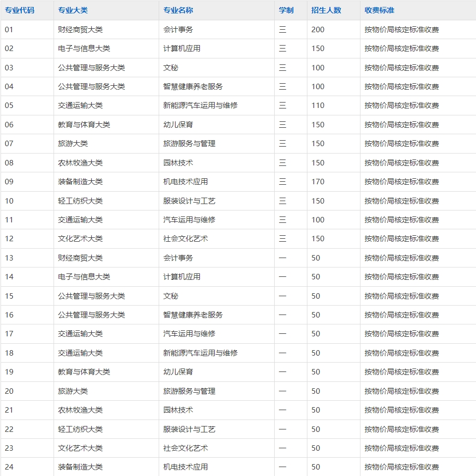Click 按物价局核定标准收费 in row 12
The image size is (476, 476).
point(402,239)
